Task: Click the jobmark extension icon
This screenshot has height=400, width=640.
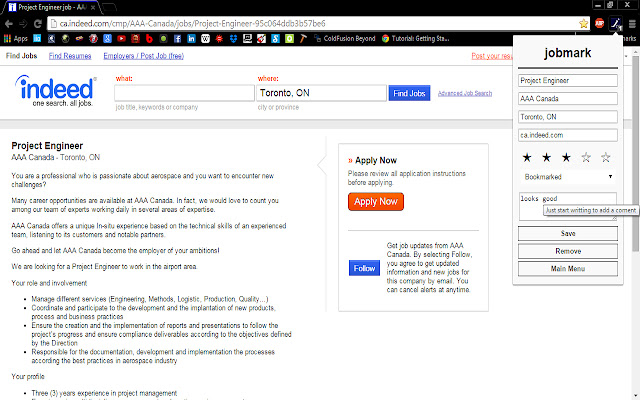Action: click(616, 24)
